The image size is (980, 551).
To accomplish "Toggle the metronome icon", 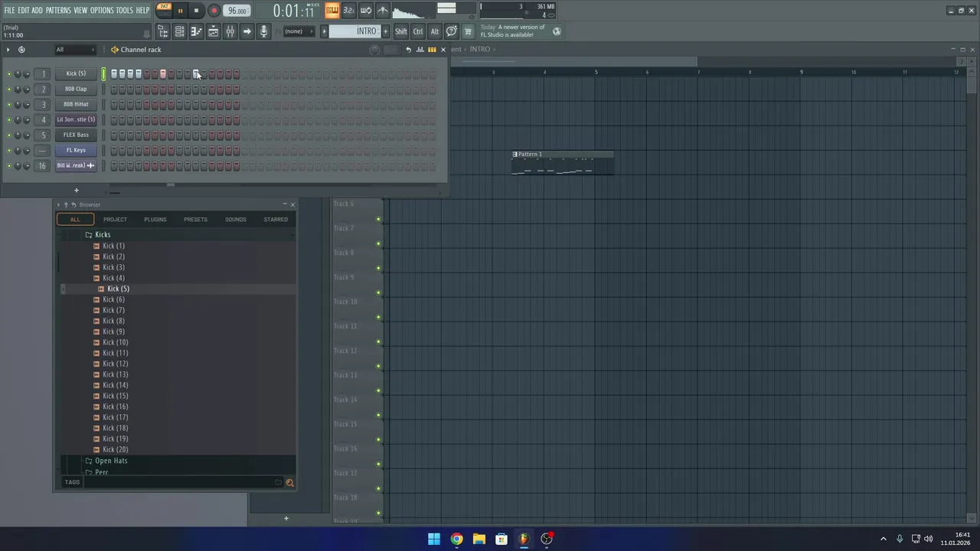I will coord(383,10).
